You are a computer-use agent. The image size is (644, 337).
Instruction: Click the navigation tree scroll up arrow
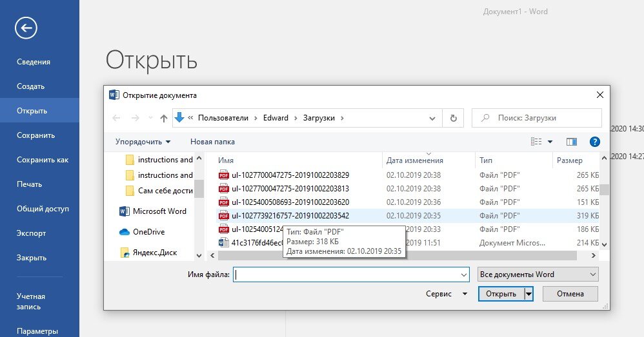[x=199, y=159]
